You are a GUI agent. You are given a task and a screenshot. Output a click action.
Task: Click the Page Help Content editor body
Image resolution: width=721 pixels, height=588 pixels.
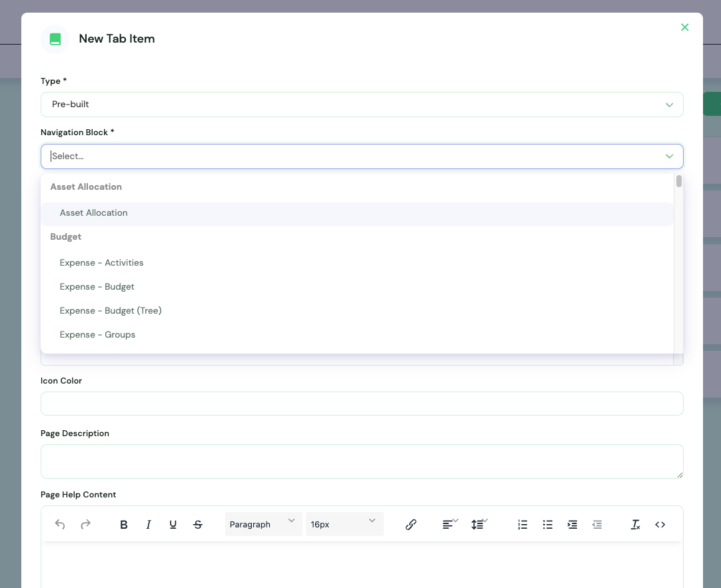click(362, 565)
